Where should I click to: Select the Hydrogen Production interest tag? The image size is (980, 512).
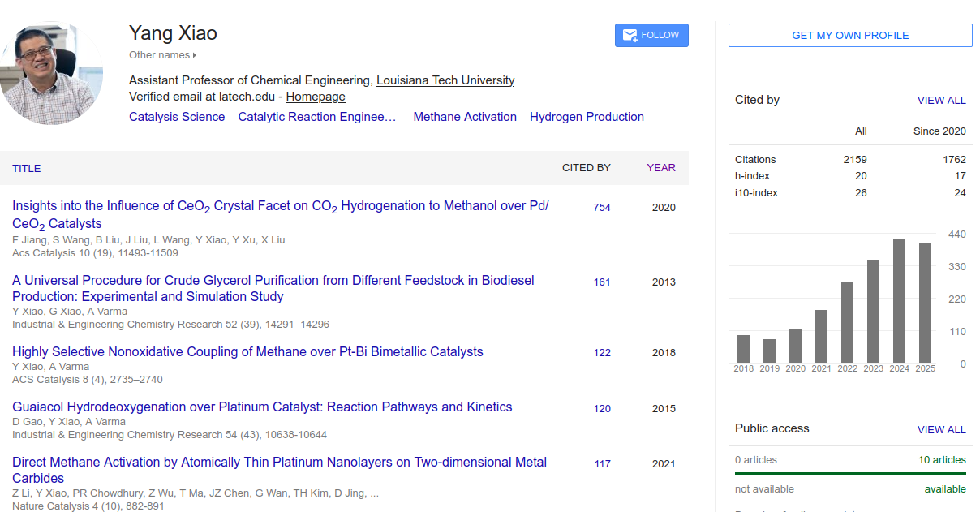pyautogui.click(x=587, y=117)
